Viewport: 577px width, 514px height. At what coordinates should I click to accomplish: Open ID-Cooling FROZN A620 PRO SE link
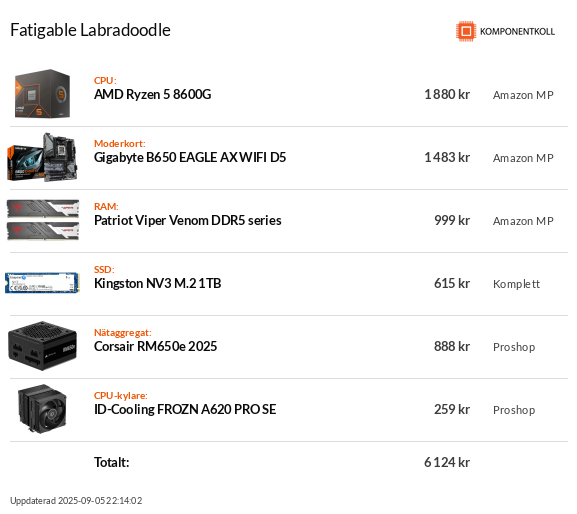pyautogui.click(x=185, y=409)
